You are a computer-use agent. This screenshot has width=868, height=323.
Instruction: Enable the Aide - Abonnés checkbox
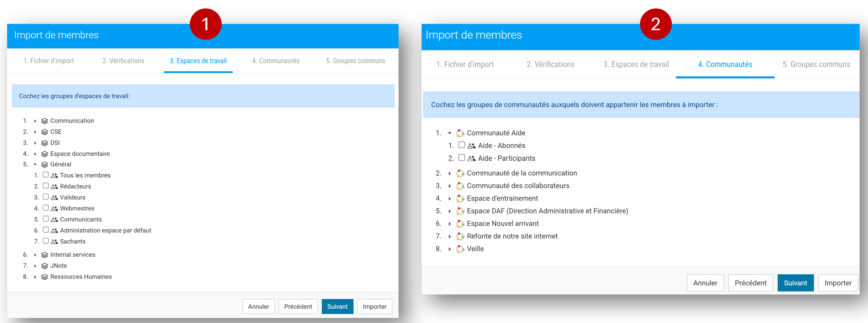point(462,145)
